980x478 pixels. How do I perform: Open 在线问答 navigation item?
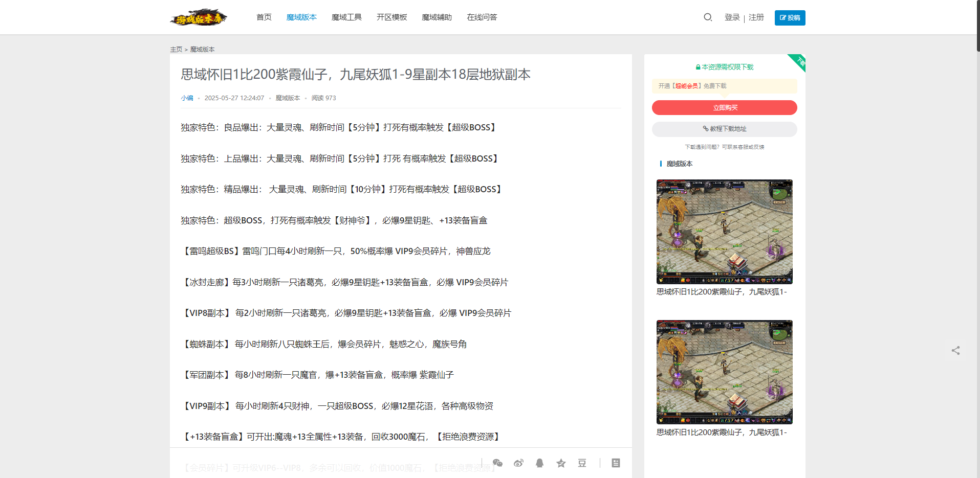pyautogui.click(x=482, y=17)
